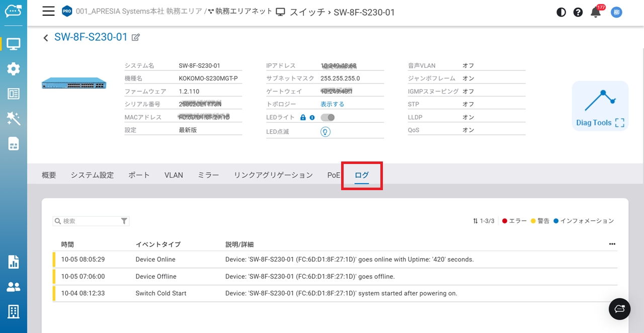
Task: Toggle the LEDライト switch
Action: tap(328, 117)
